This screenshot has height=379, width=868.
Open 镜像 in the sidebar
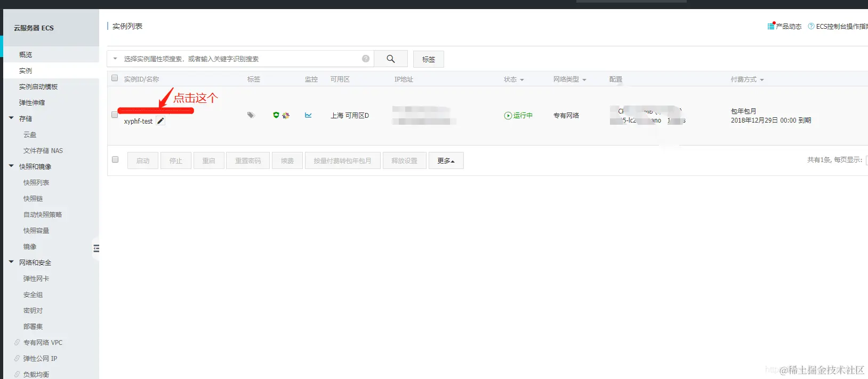coord(30,246)
